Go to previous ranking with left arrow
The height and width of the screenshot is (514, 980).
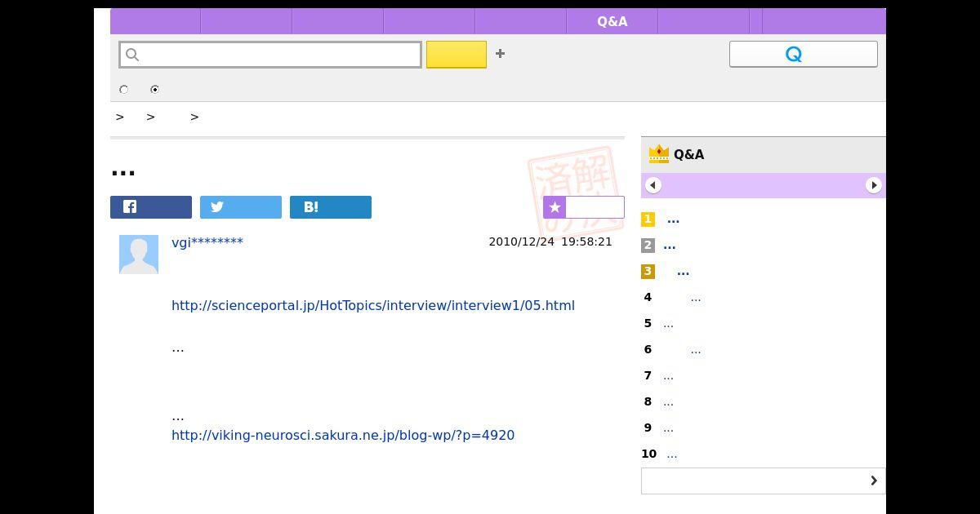(x=653, y=185)
